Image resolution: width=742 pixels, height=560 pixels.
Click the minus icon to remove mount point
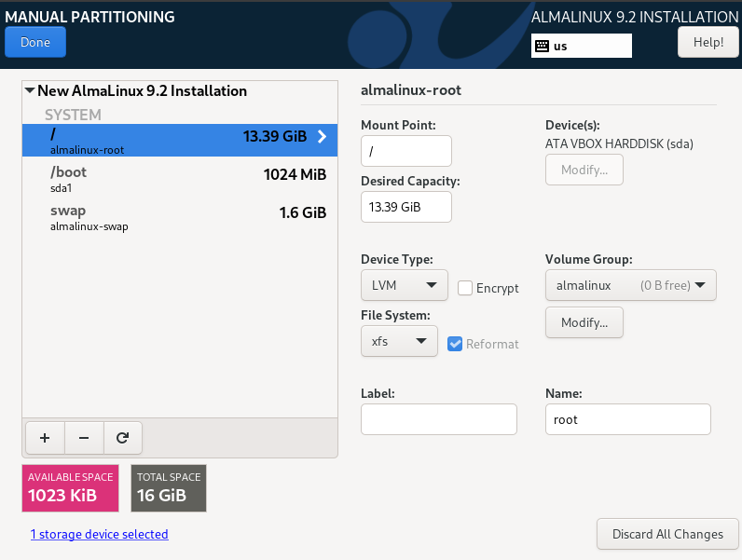(84, 436)
